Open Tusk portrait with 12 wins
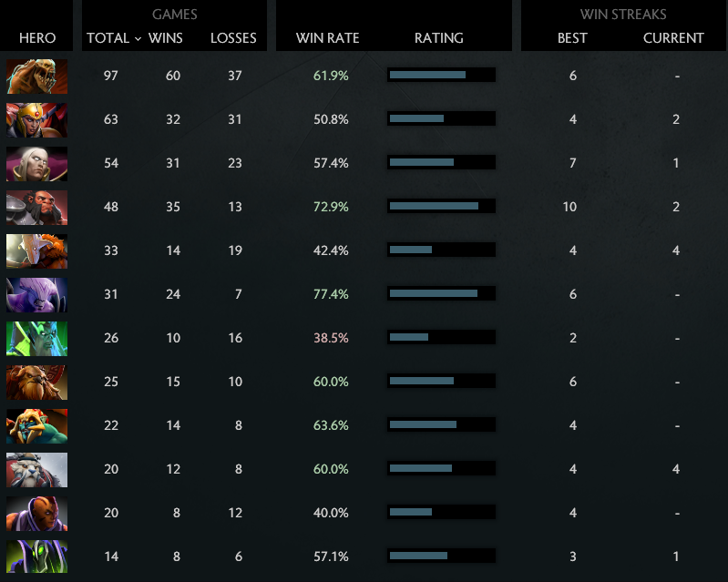Viewport: 728px width, 582px height. [x=36, y=470]
